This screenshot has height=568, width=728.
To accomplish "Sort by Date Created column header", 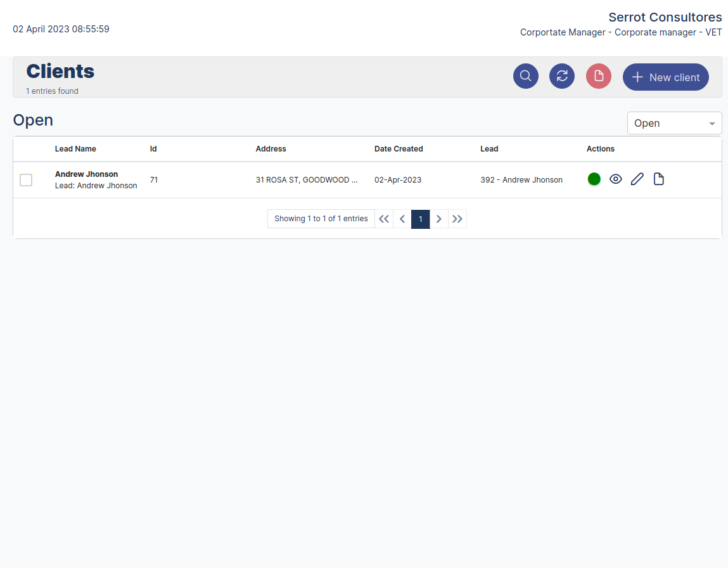I will (399, 149).
